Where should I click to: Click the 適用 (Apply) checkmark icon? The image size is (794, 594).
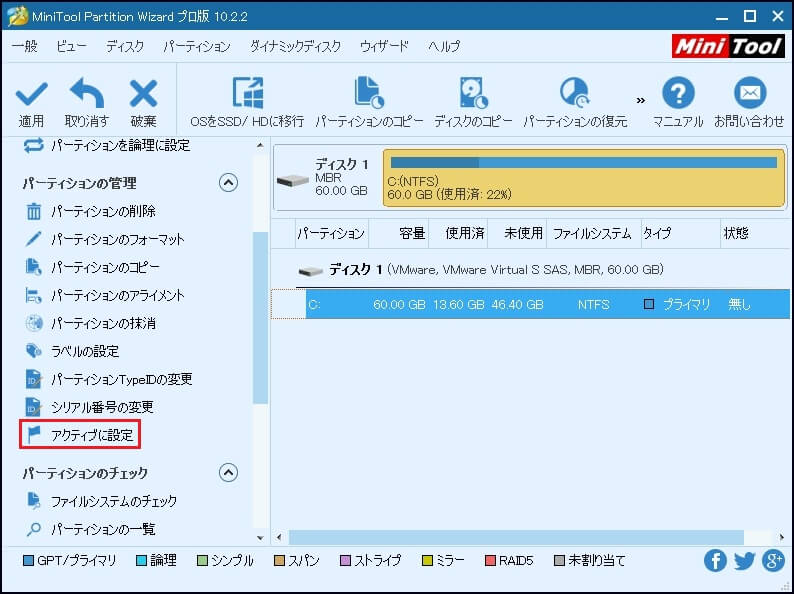click(x=31, y=94)
